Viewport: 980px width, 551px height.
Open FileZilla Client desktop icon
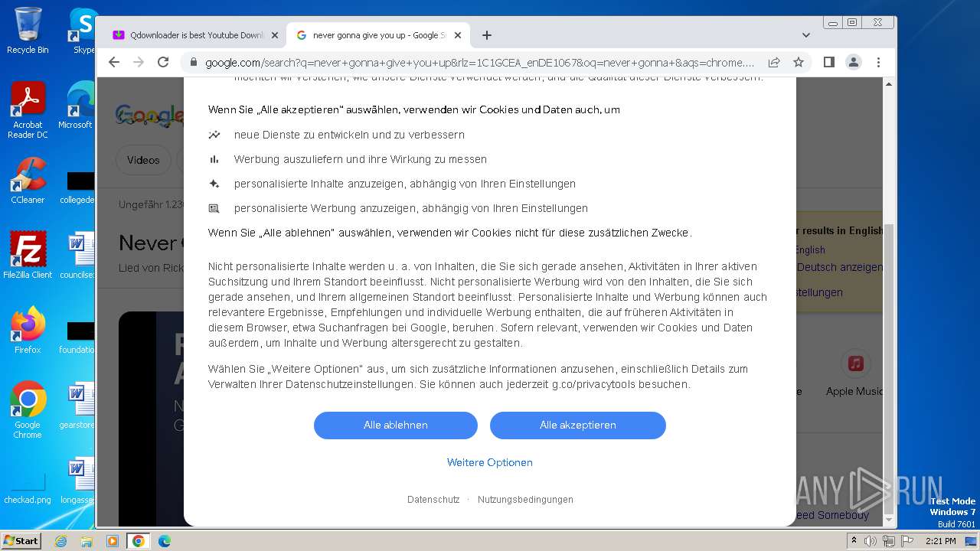coord(28,255)
